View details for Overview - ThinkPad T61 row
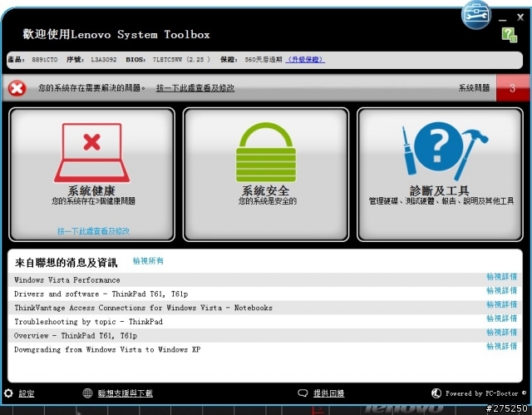The height and width of the screenshot is (415, 532). [x=501, y=333]
